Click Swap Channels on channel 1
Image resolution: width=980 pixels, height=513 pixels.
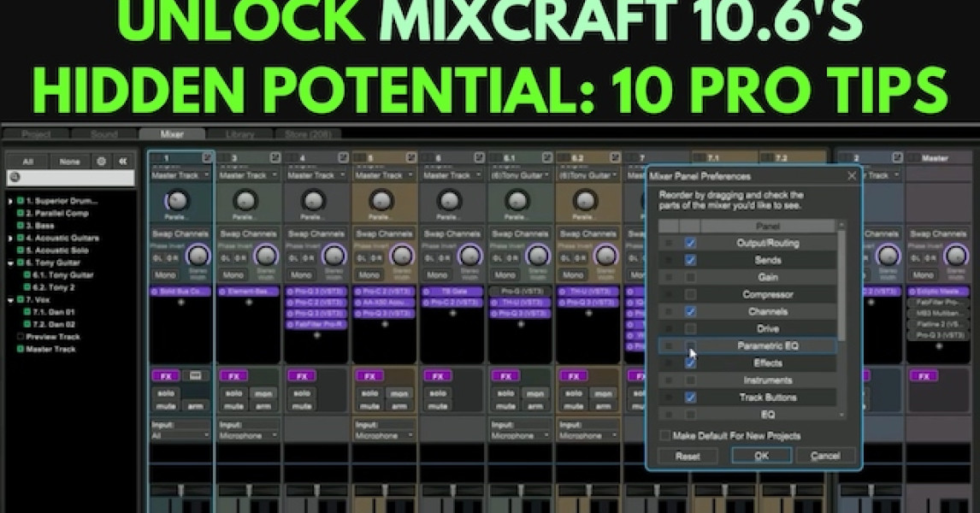point(180,233)
